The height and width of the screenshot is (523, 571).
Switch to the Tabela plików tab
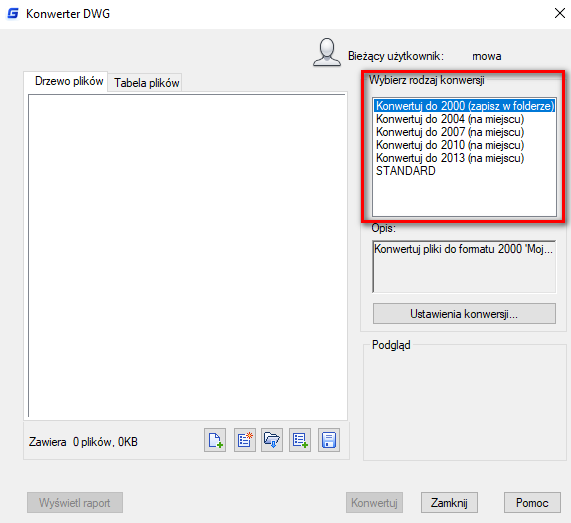(146, 83)
